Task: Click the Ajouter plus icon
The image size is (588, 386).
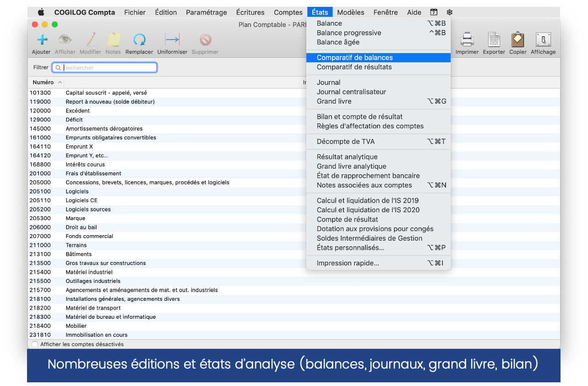Action: tap(42, 40)
